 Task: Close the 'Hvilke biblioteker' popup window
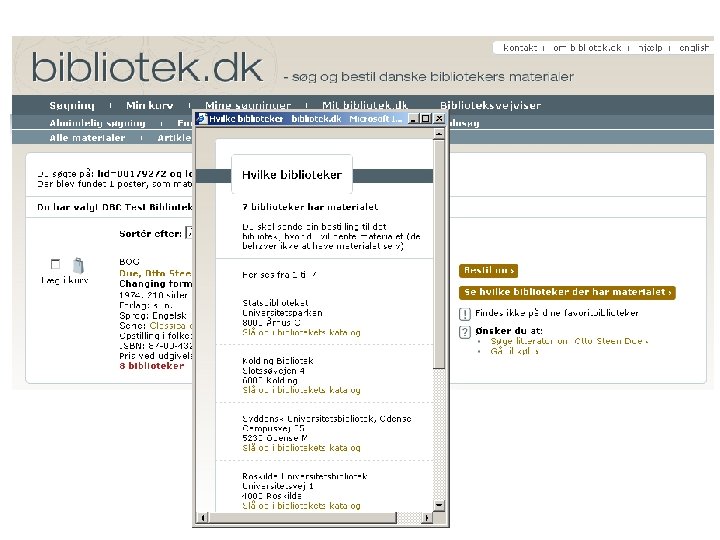[x=439, y=119]
